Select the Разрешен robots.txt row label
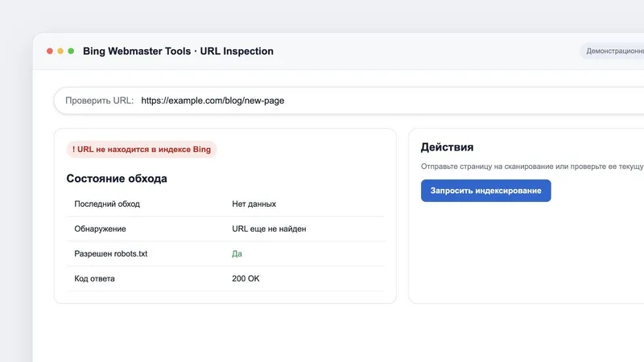 [x=110, y=253]
